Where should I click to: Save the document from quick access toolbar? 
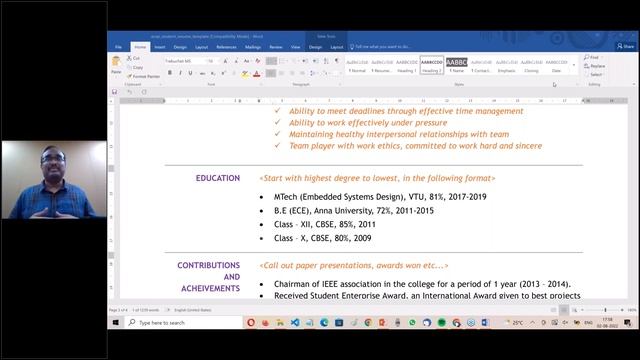[115, 92]
